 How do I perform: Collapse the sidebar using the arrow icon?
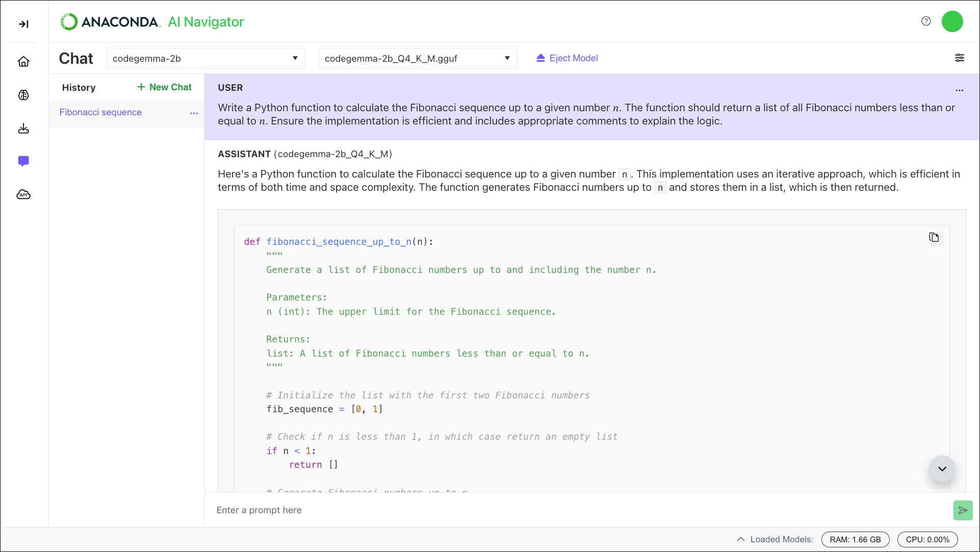23,23
